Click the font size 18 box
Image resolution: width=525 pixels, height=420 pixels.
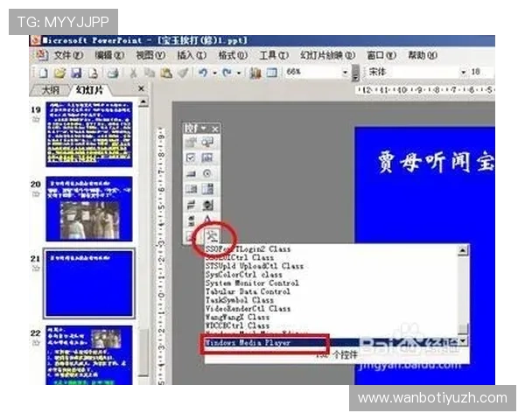click(479, 72)
